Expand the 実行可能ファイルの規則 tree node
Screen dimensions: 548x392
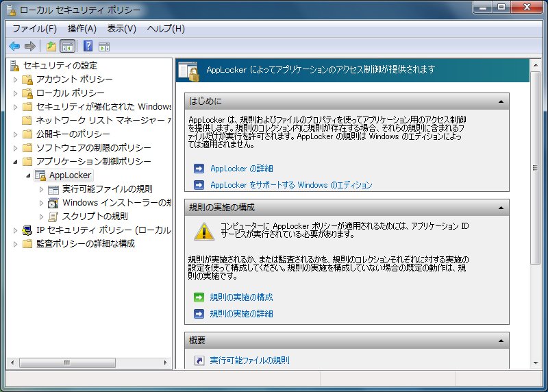pyautogui.click(x=41, y=190)
